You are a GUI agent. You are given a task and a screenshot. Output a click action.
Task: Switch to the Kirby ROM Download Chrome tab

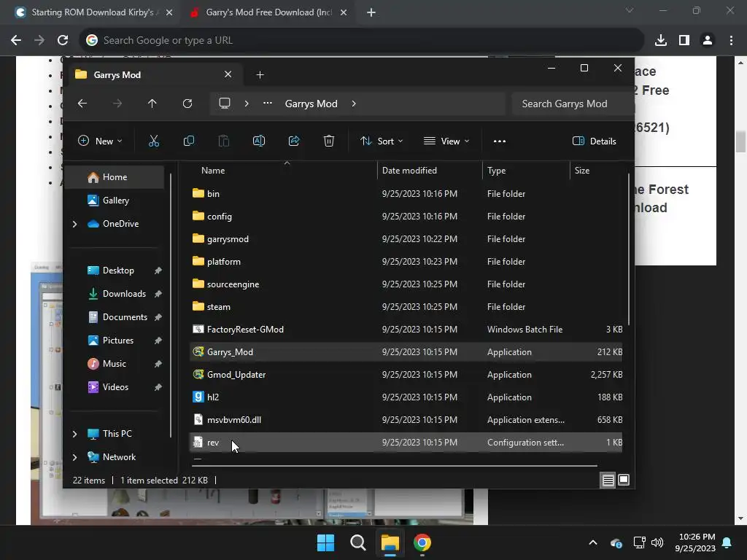click(x=93, y=12)
